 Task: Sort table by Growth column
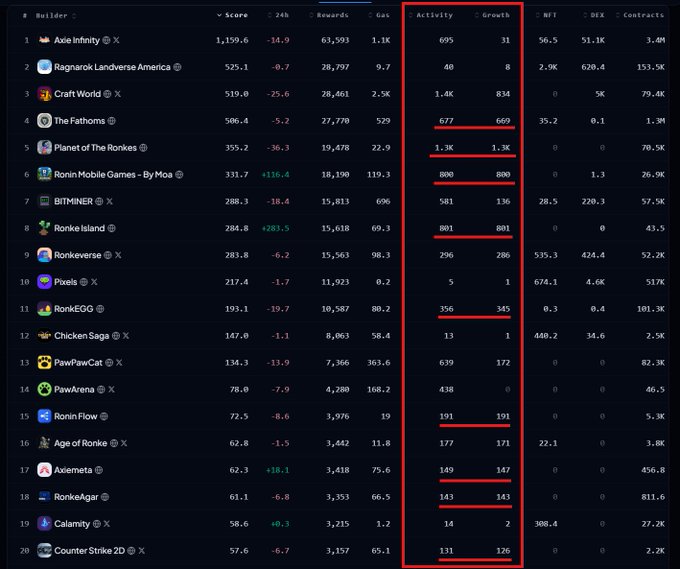pos(492,15)
